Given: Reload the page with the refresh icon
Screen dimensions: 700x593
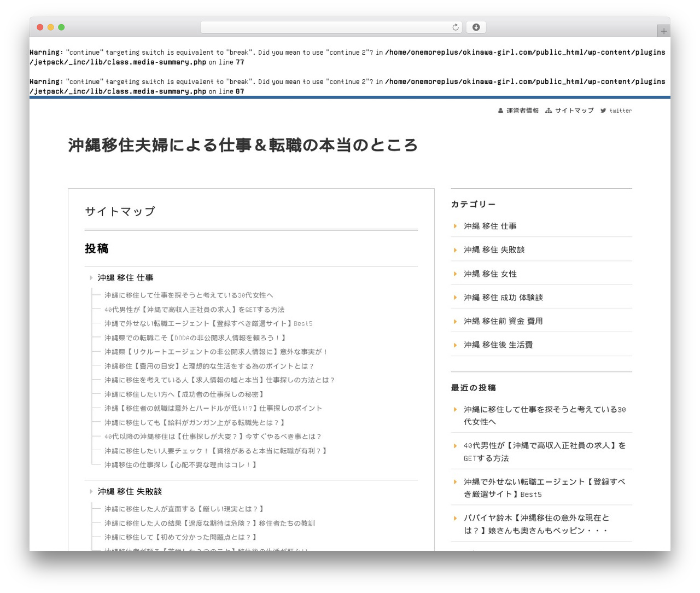Looking at the screenshot, I should click(455, 27).
